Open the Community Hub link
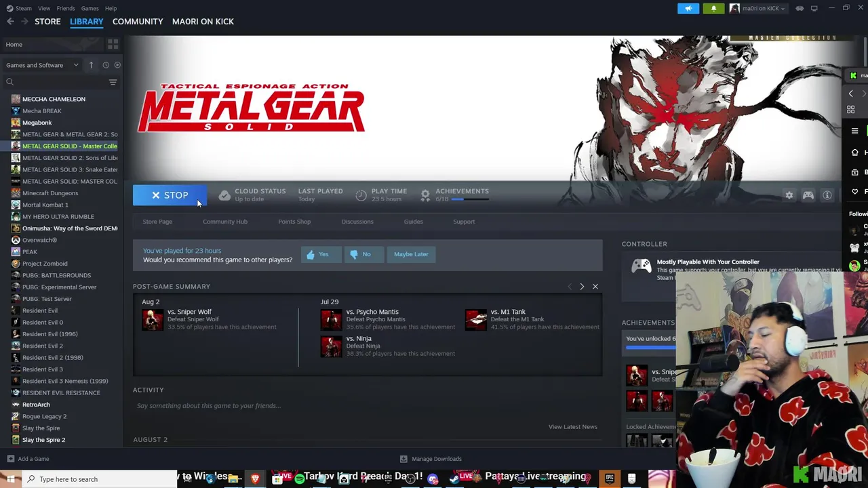Screen dimensions: 868x488 point(225,222)
